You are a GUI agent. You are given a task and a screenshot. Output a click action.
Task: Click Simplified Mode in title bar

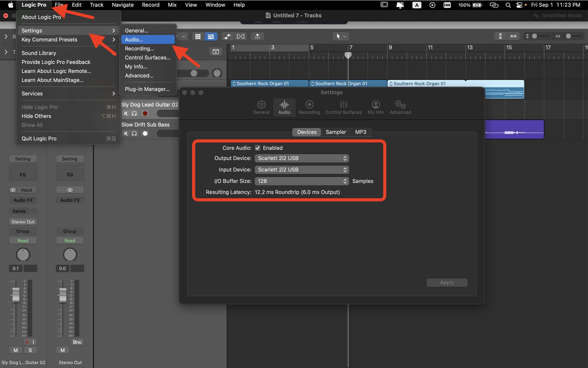pyautogui.click(x=557, y=15)
